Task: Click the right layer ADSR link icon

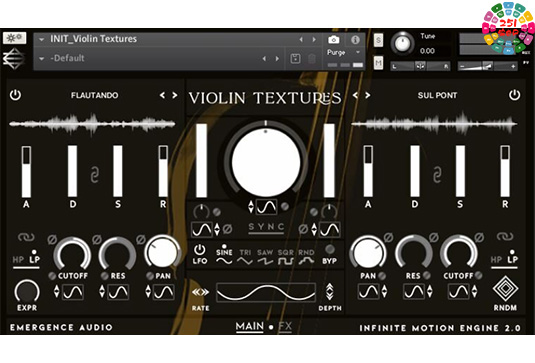Action: [x=437, y=175]
